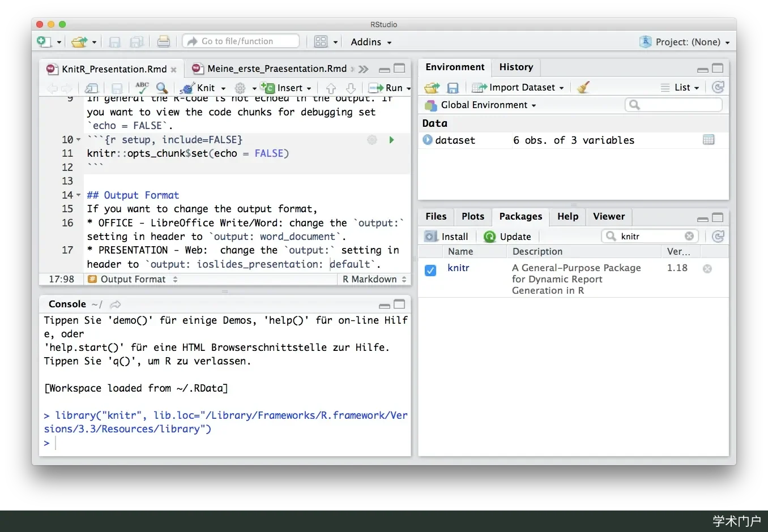
Task: Click the Save workspace icon
Action: [453, 88]
